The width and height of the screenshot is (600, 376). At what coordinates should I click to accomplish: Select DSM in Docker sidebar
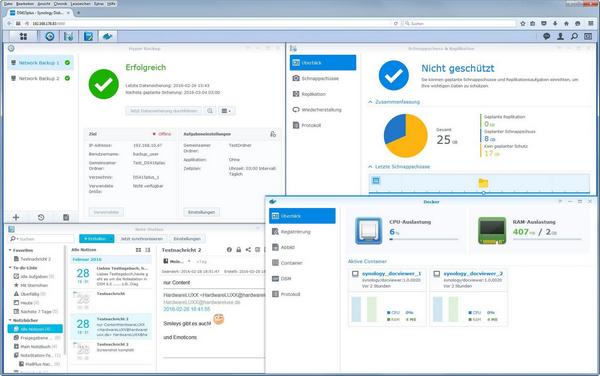[x=302, y=279]
